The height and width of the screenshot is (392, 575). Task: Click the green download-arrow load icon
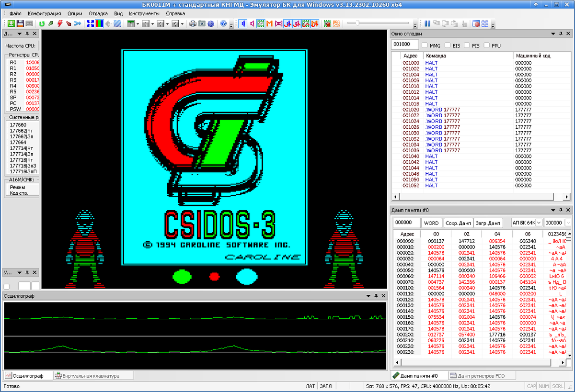[x=11, y=23]
